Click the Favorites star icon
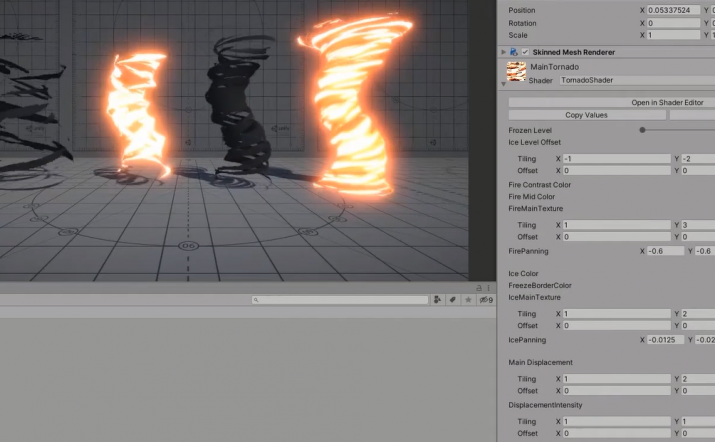Image resolution: width=715 pixels, height=442 pixels. 468,300
